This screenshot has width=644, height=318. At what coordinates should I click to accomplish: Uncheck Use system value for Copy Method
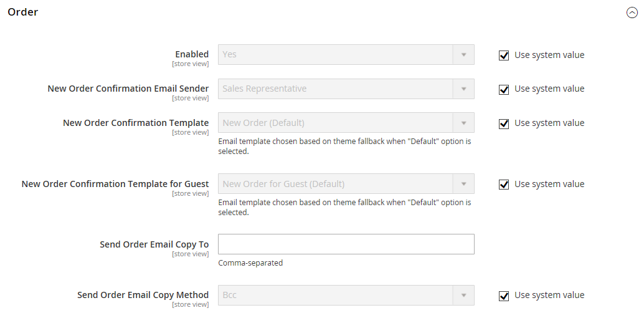click(504, 296)
